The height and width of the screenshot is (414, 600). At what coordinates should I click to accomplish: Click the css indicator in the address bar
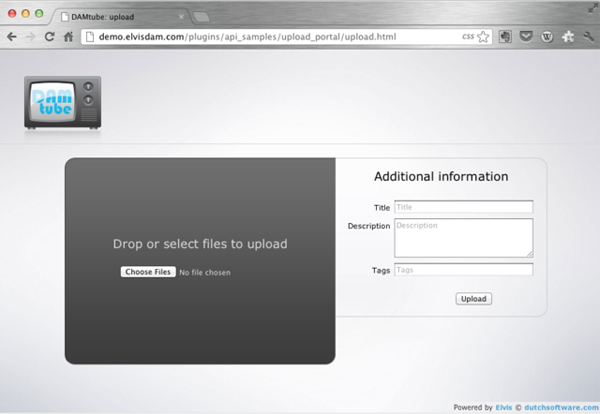pos(468,36)
